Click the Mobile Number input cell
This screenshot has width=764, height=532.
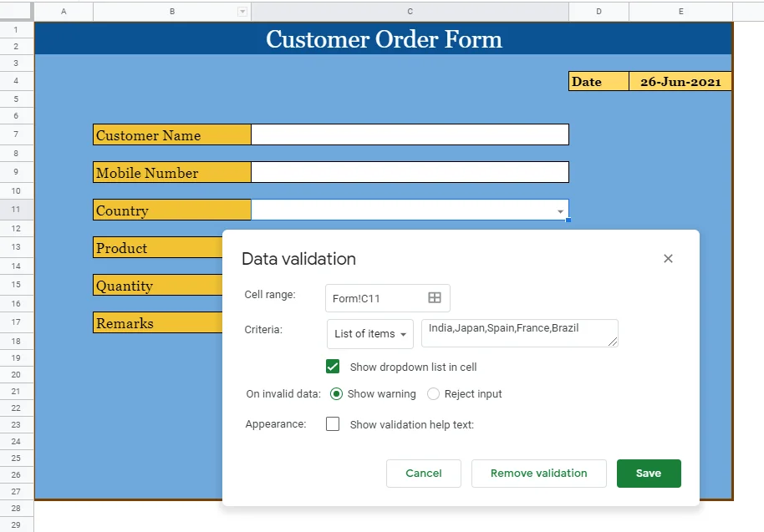410,172
